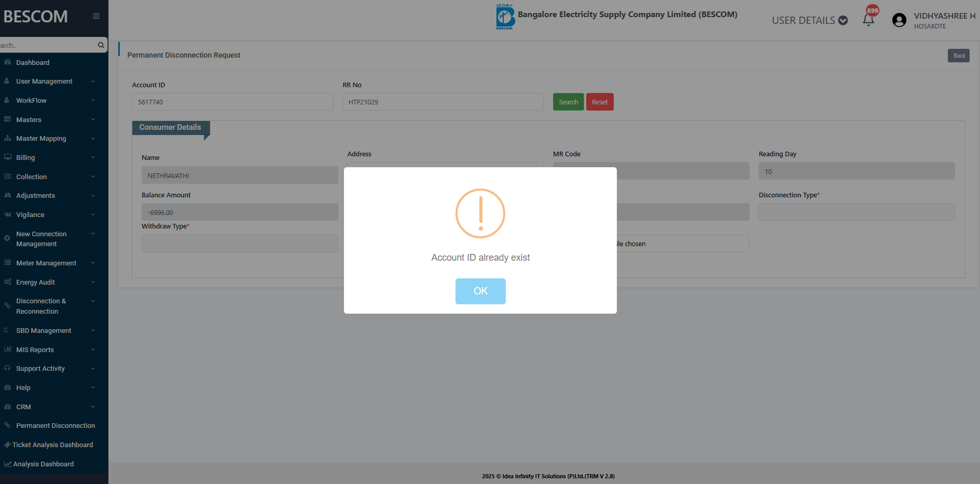Click the Disconnection & Reconnection link icon
The image size is (980, 484).
(7, 306)
